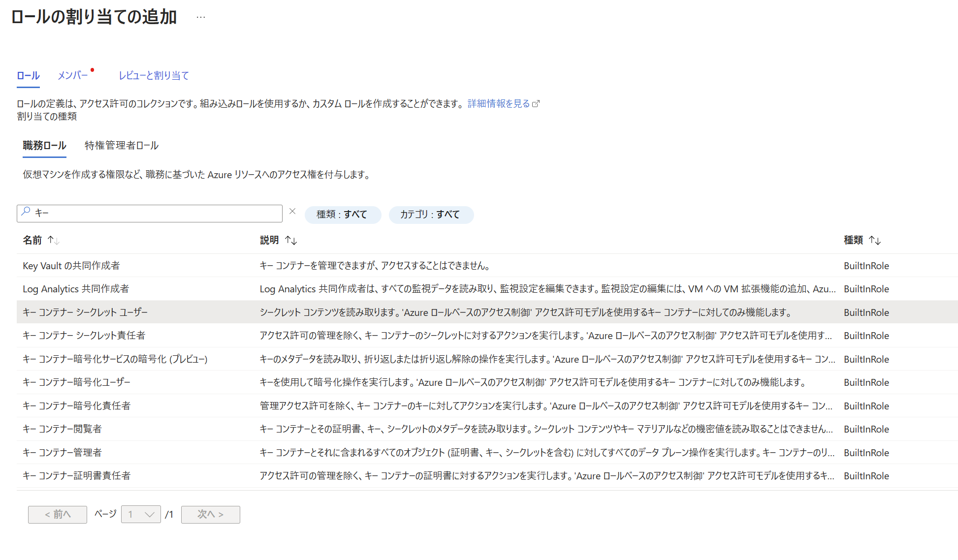Switch to the レビューと割り当て tab

pos(154,75)
